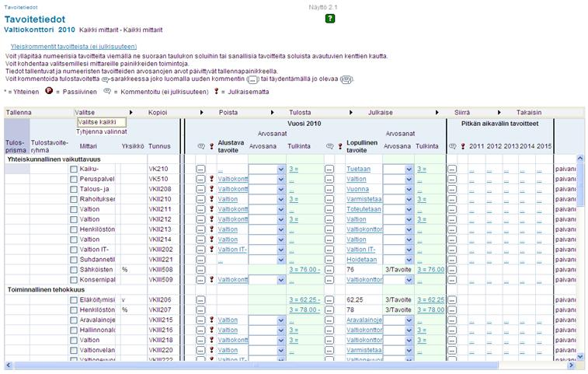Open preliminary target comment for VKII213
This screenshot has width=588, height=374.
click(200, 229)
